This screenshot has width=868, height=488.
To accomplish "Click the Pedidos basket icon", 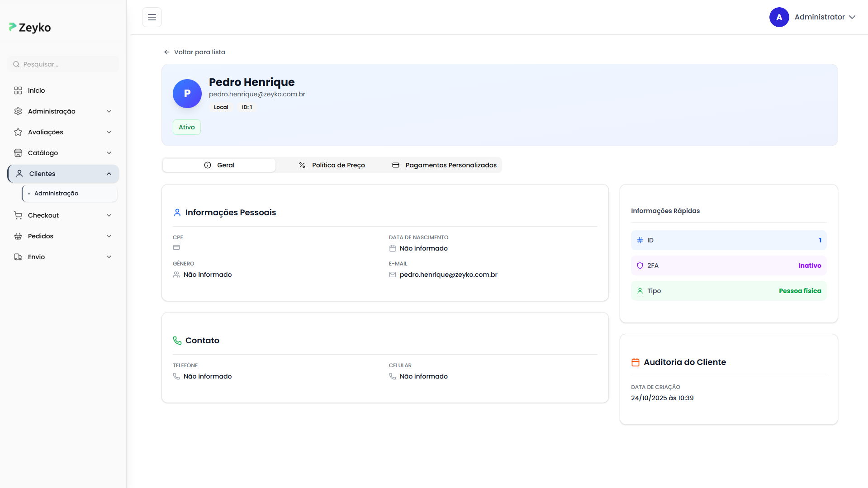I will click(18, 236).
